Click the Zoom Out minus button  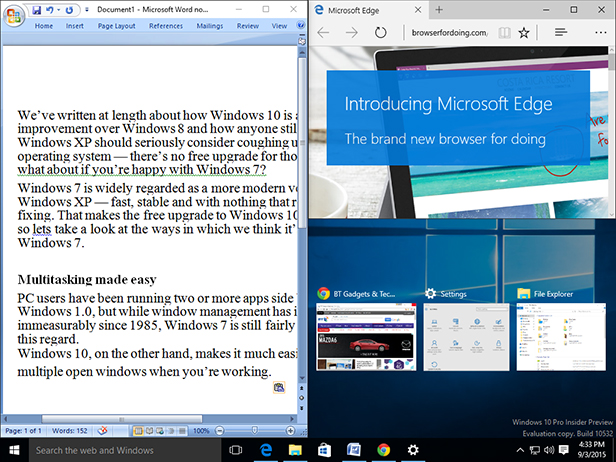click(x=220, y=431)
